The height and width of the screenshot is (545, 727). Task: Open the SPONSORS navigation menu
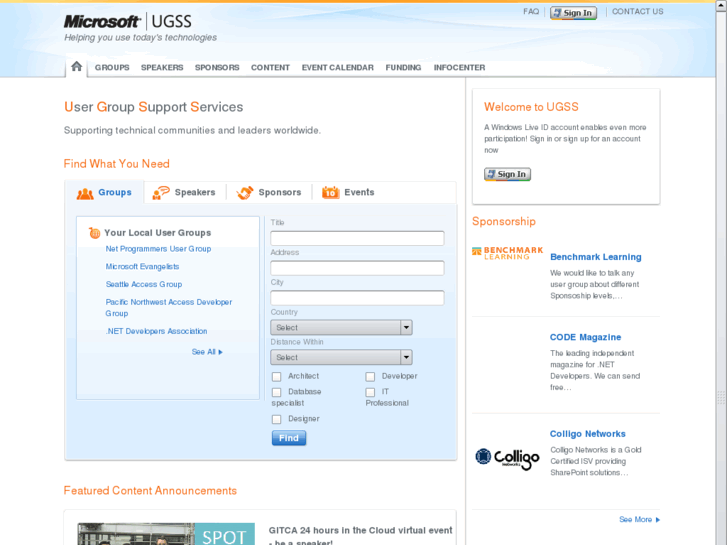[x=217, y=68]
